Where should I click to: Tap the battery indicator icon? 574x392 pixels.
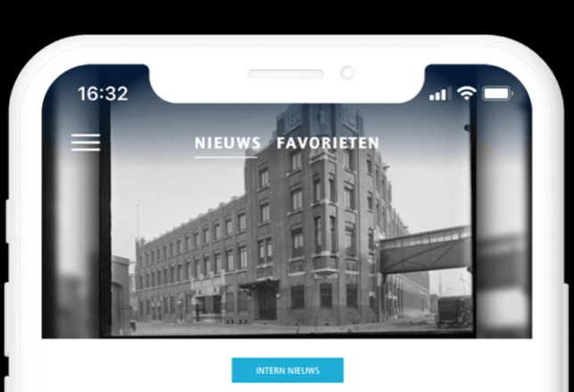point(497,94)
